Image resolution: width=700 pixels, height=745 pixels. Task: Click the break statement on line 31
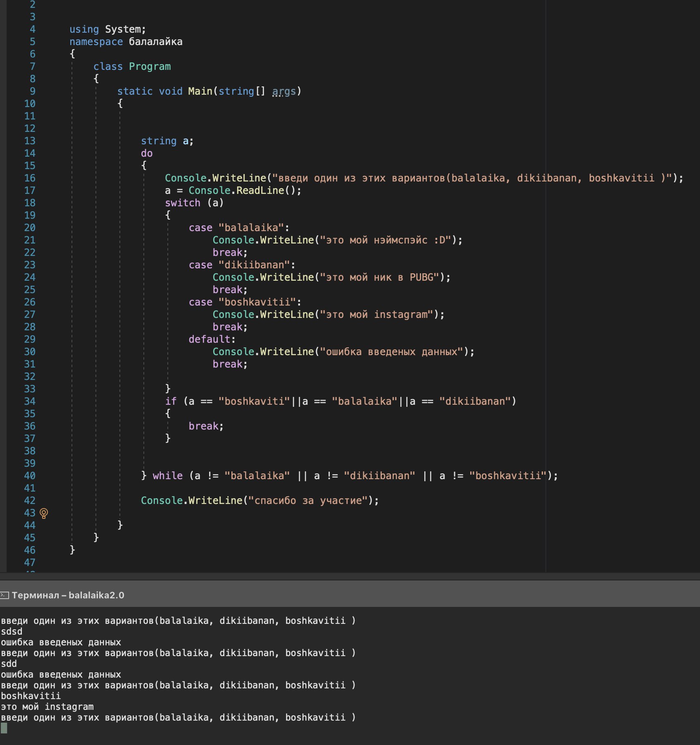coord(230,364)
